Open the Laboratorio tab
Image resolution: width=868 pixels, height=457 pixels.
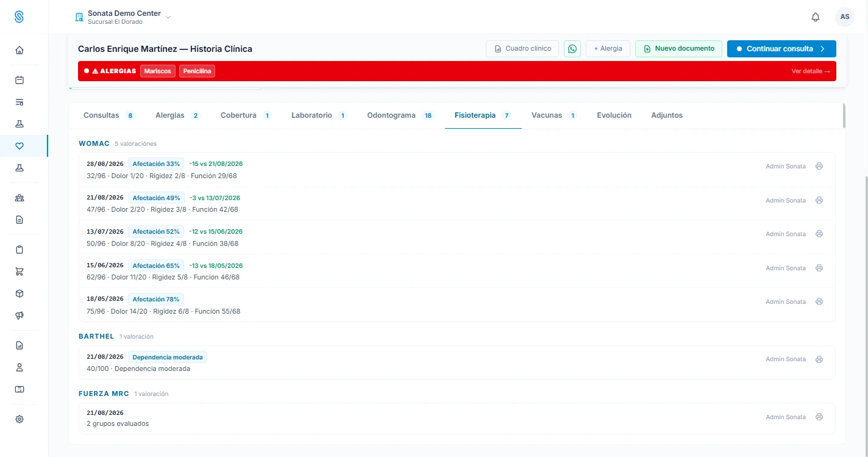click(319, 115)
